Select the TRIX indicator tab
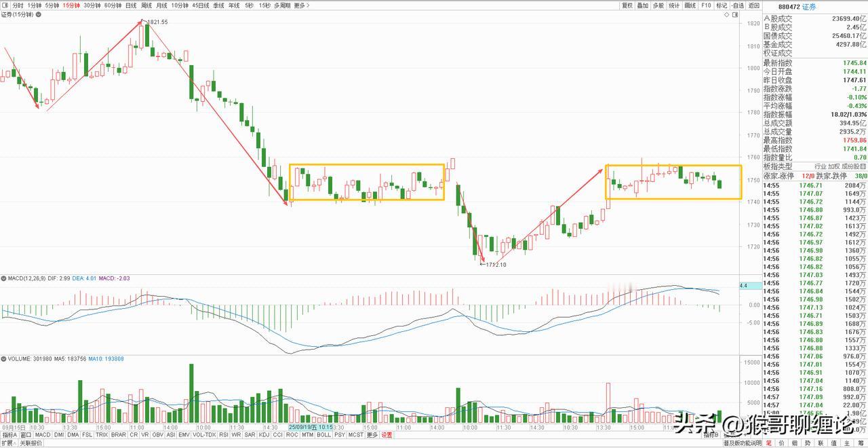Viewport: 868px width, 448px height. [x=102, y=434]
